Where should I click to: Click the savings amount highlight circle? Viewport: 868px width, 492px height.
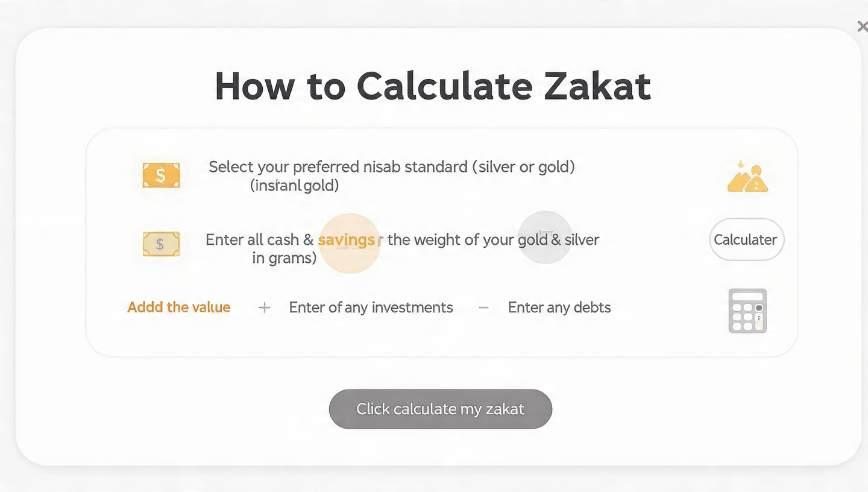[350, 243]
